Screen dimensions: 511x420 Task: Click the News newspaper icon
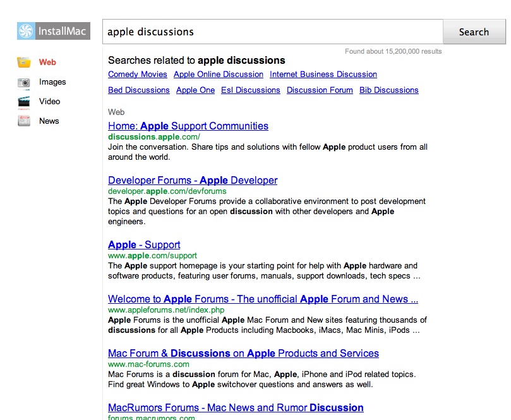click(24, 121)
